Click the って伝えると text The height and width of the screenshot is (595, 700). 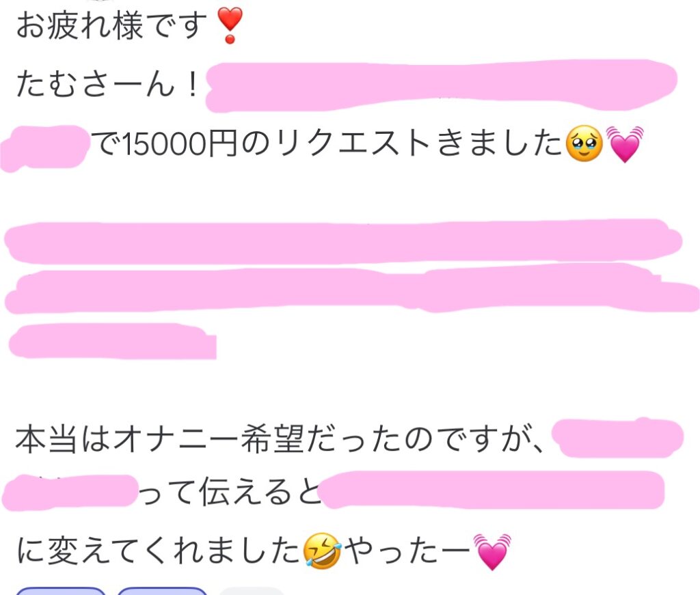[230, 492]
